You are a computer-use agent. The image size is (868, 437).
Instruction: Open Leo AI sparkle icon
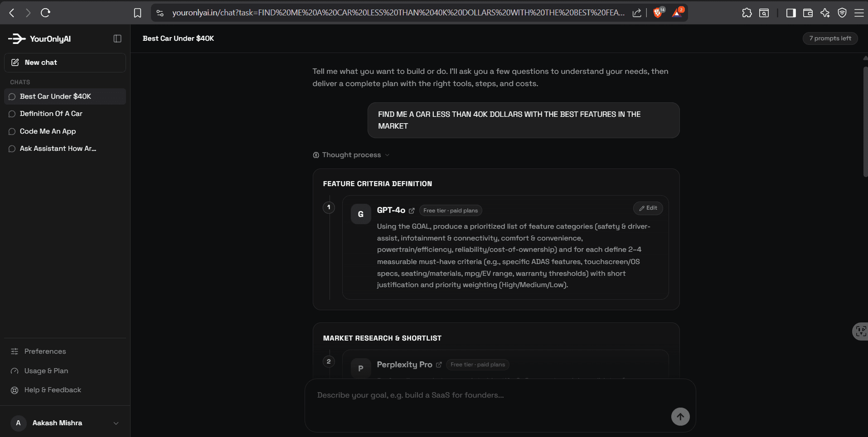pyautogui.click(x=825, y=13)
